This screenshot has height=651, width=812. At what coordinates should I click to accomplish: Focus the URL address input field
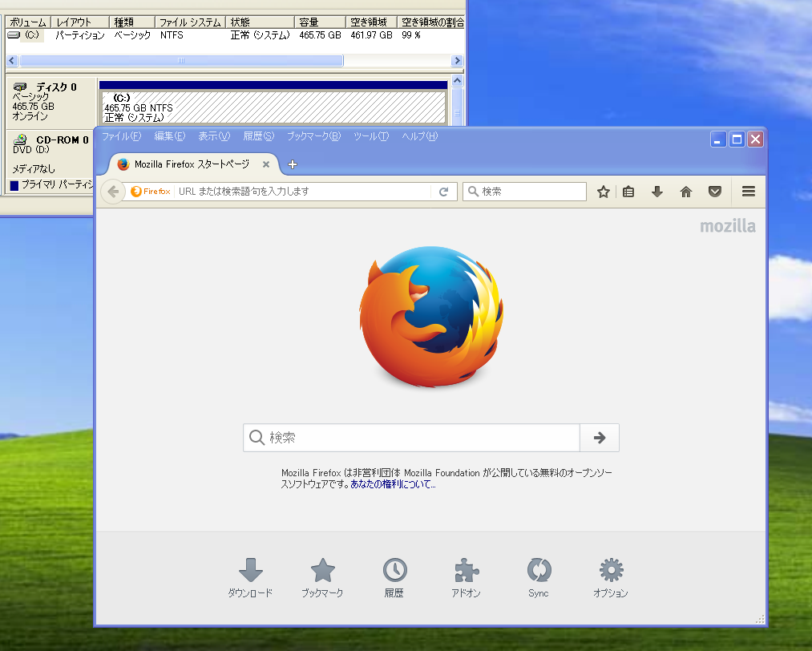tap(304, 191)
